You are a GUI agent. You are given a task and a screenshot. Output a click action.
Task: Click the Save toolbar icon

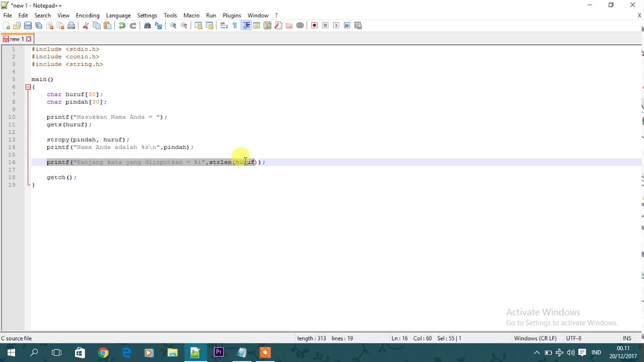[28, 26]
